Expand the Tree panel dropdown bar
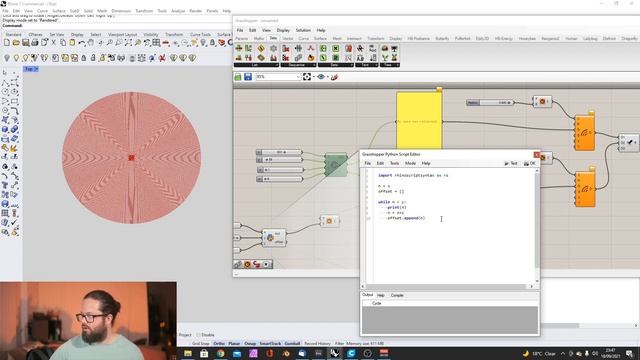 (x=390, y=65)
